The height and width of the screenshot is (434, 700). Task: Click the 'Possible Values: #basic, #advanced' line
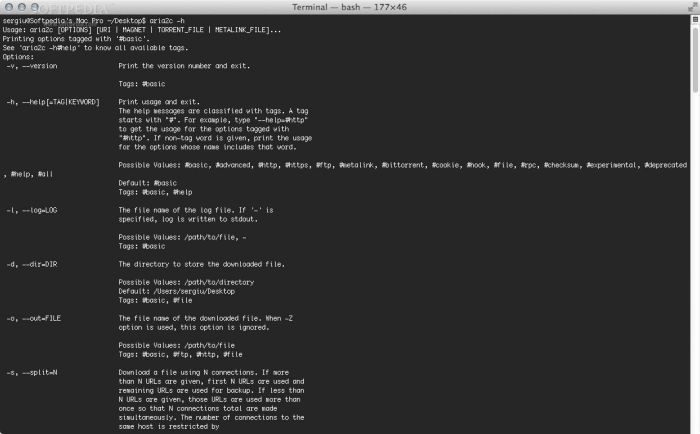pos(402,165)
